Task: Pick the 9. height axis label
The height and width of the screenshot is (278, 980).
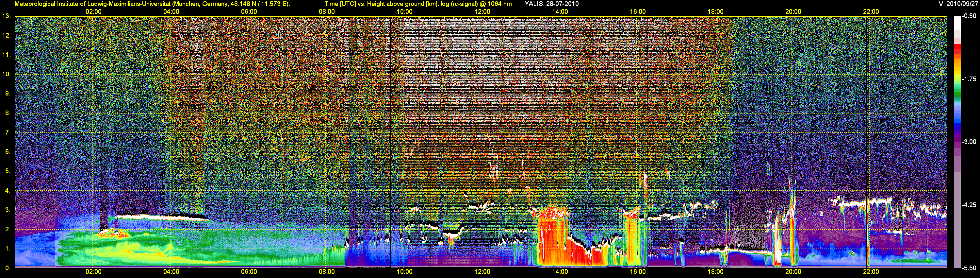Action: coord(8,94)
